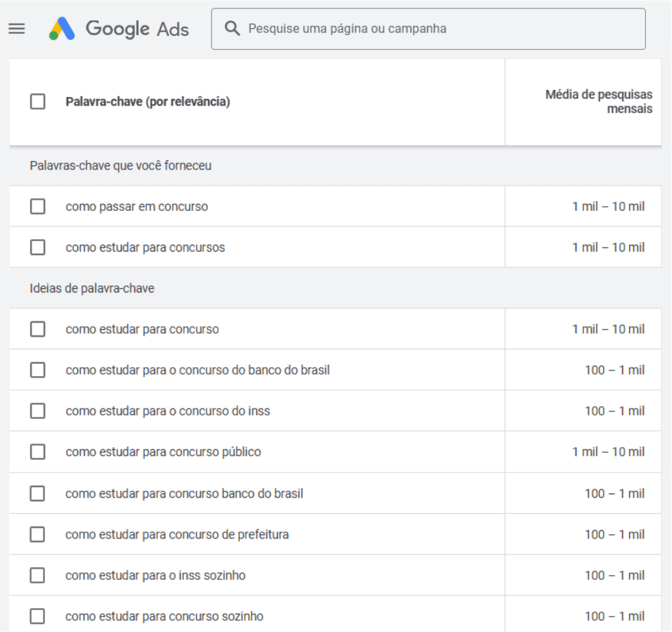Screen dimensions: 672x632
Task: Click the search magnifier icon
Action: pos(232,29)
